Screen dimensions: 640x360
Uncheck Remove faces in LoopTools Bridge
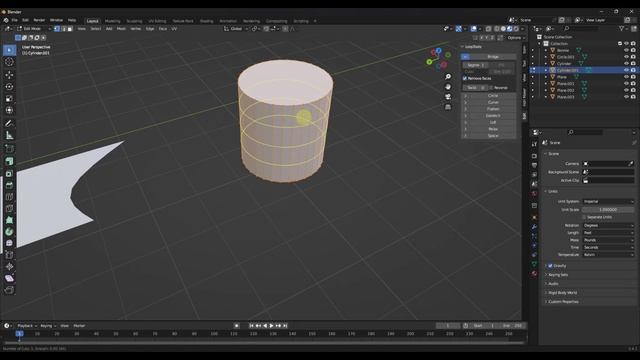(x=464, y=78)
